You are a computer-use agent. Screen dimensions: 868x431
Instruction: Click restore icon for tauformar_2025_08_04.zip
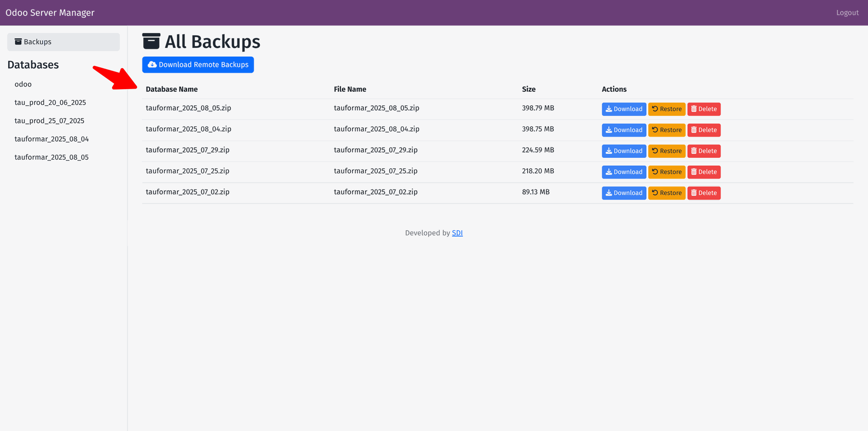pyautogui.click(x=655, y=130)
